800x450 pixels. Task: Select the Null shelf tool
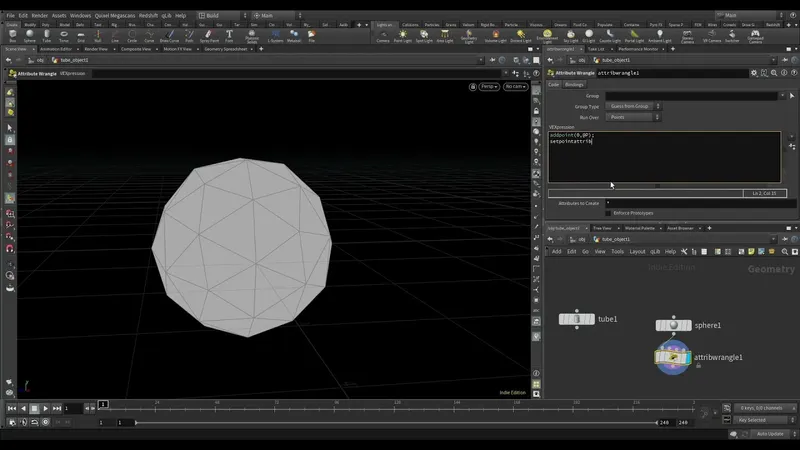point(97,36)
